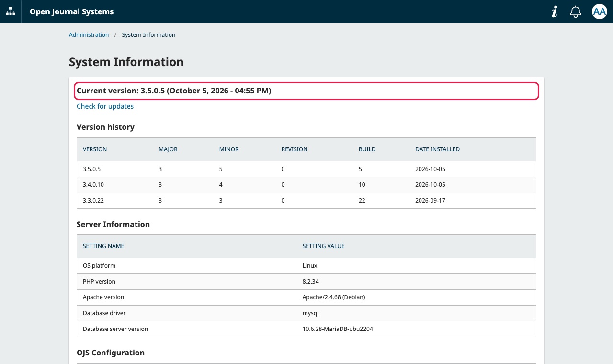Click the MINOR column header
This screenshot has height=364, width=613.
tap(229, 149)
